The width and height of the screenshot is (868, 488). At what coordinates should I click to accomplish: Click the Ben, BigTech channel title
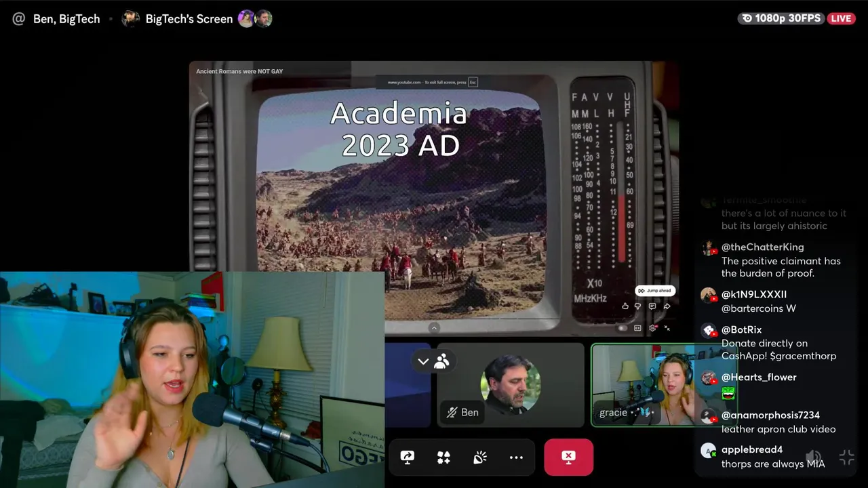(66, 19)
